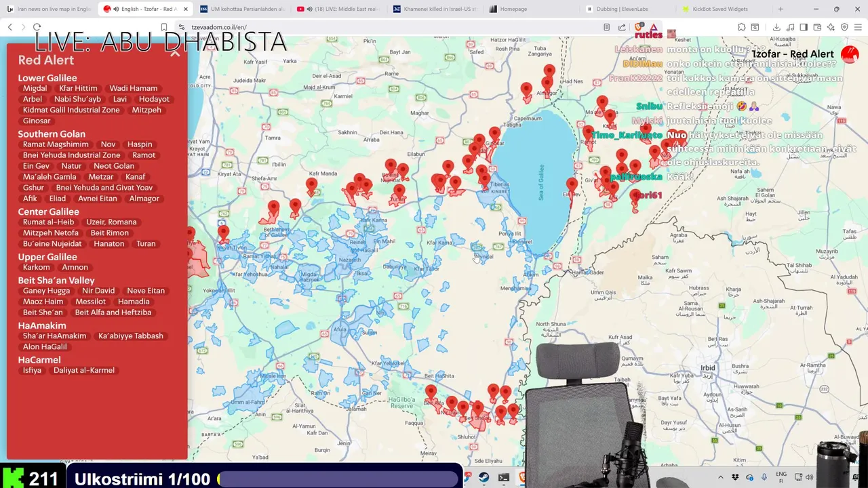This screenshot has height=488, width=868.
Task: Click the HaCarmel heading
Action: 39,360
